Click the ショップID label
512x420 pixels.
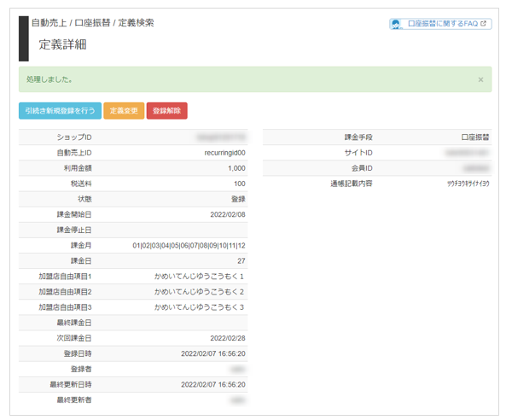[x=74, y=137]
